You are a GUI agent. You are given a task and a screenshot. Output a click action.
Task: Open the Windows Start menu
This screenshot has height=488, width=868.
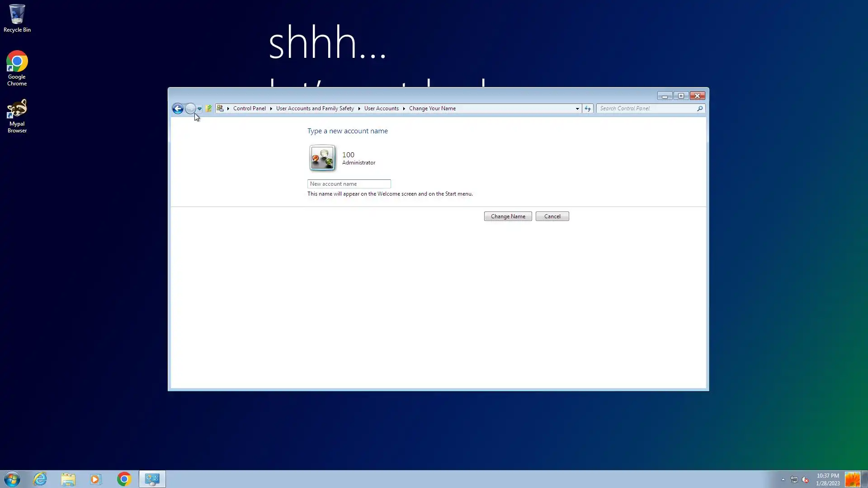point(12,479)
